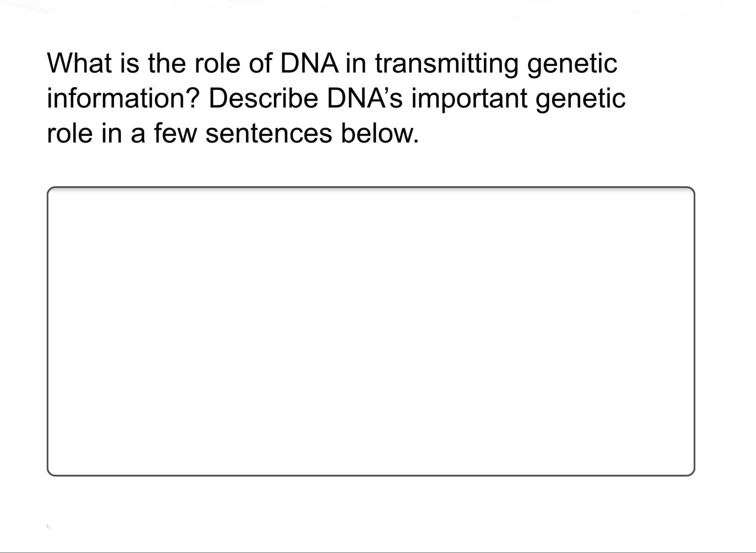Click the word "below." ending the question
This screenshot has width=756, height=553.
coord(379,133)
